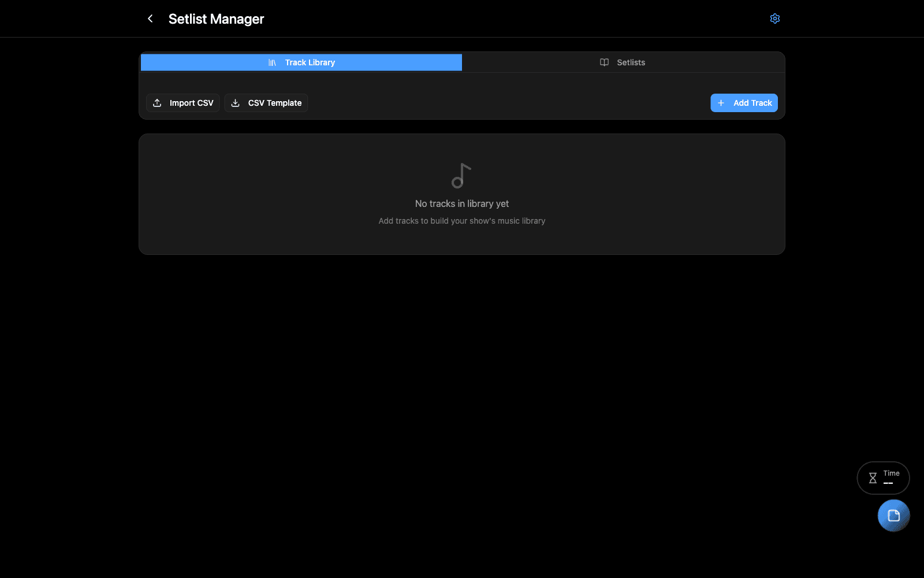Viewport: 924px width, 578px height.
Task: Click the blue floating notes button
Action: tap(893, 516)
